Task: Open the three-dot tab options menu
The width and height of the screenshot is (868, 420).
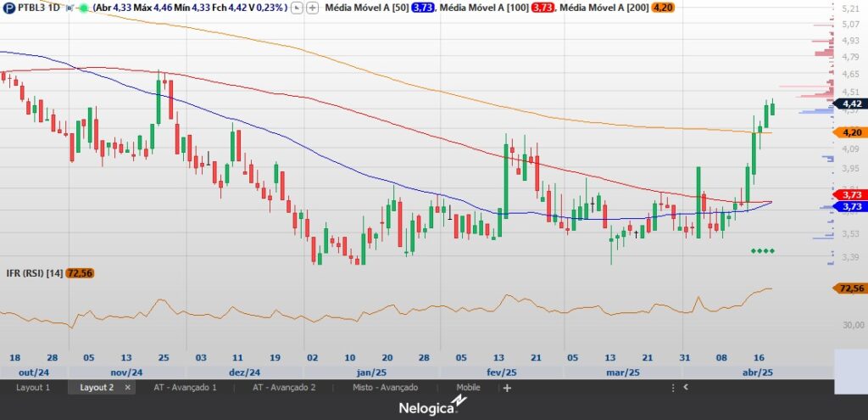Action: coord(674,388)
